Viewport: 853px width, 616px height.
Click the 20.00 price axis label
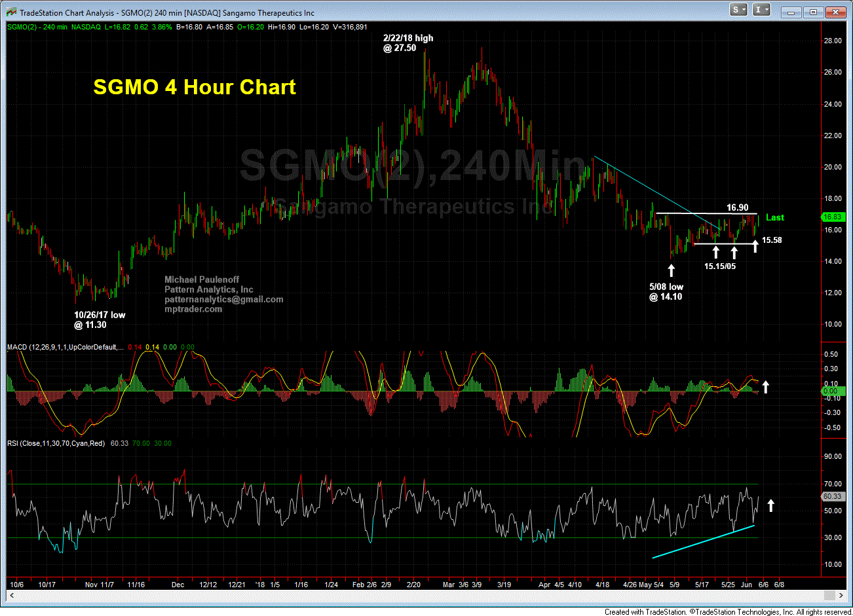point(833,167)
